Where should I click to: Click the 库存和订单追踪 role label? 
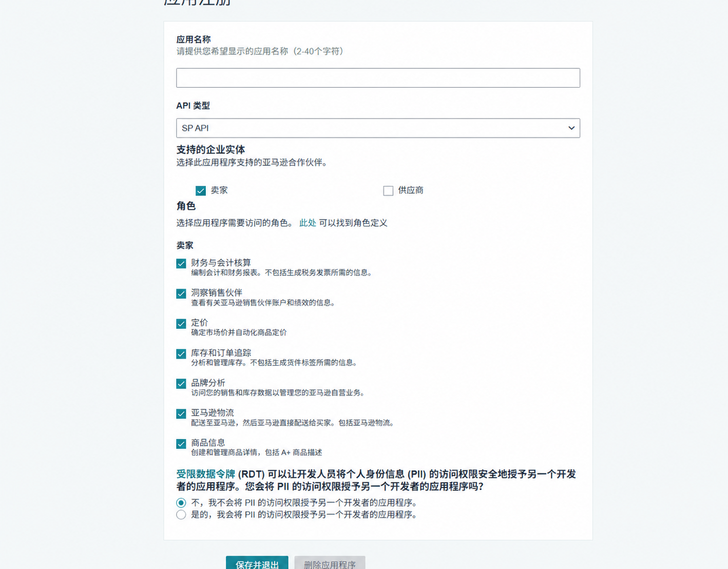[221, 352]
